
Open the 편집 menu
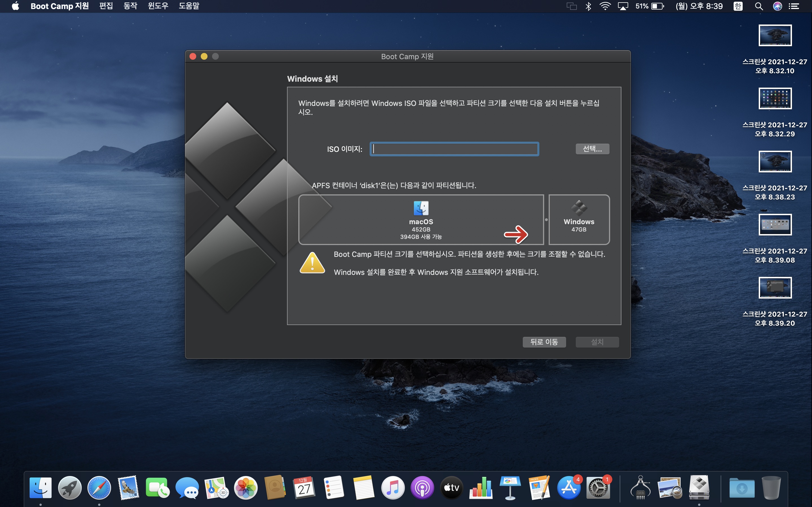(106, 6)
